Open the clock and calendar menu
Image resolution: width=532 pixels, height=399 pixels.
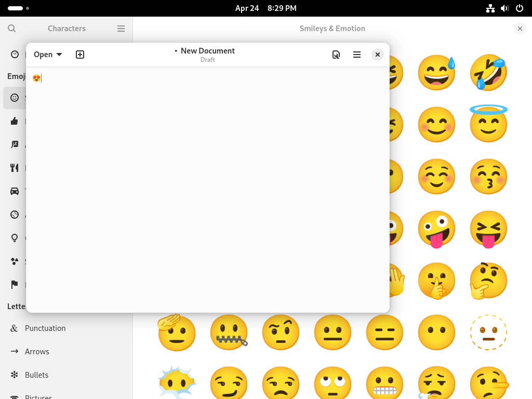click(x=265, y=8)
